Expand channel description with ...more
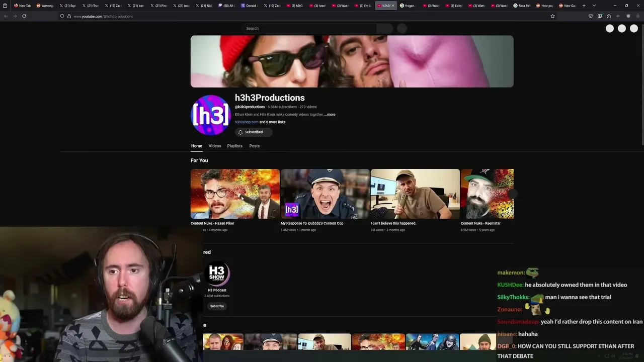The image size is (644, 362). [330, 115]
